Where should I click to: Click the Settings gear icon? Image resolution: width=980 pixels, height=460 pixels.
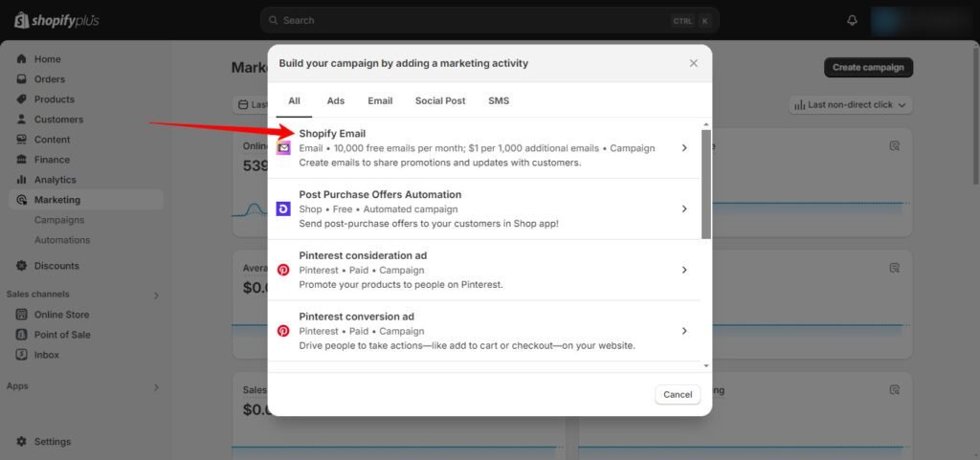(x=22, y=441)
